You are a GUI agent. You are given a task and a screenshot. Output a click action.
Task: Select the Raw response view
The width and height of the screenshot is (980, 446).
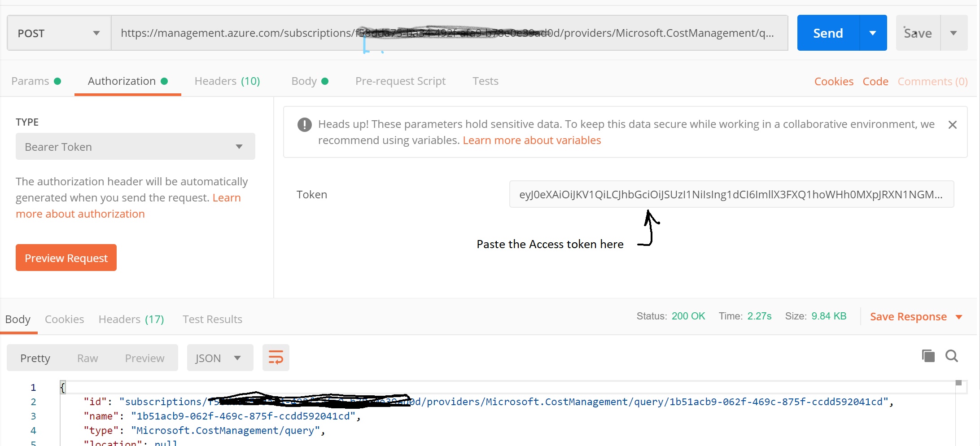coord(87,358)
